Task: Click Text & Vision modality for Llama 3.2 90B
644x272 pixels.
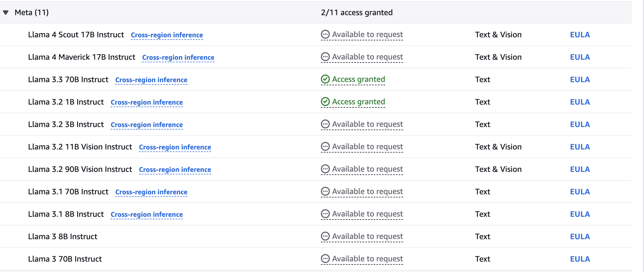Action: pyautogui.click(x=498, y=169)
